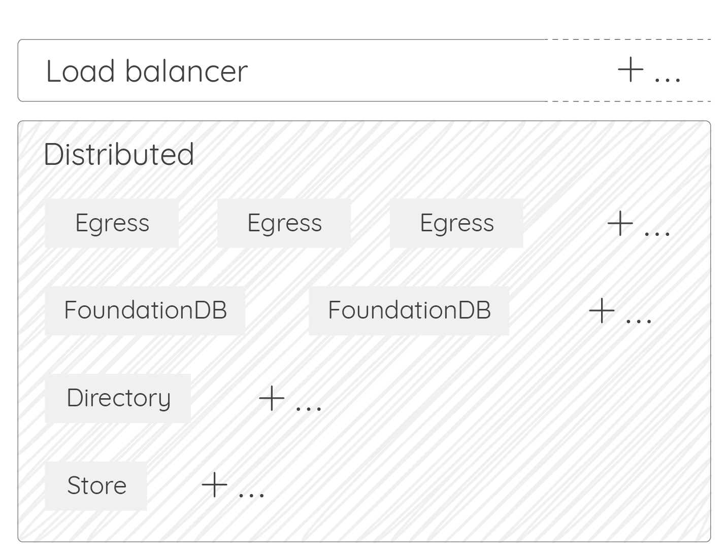Select the second FoundationDB box
The image size is (728, 560).
409,310
